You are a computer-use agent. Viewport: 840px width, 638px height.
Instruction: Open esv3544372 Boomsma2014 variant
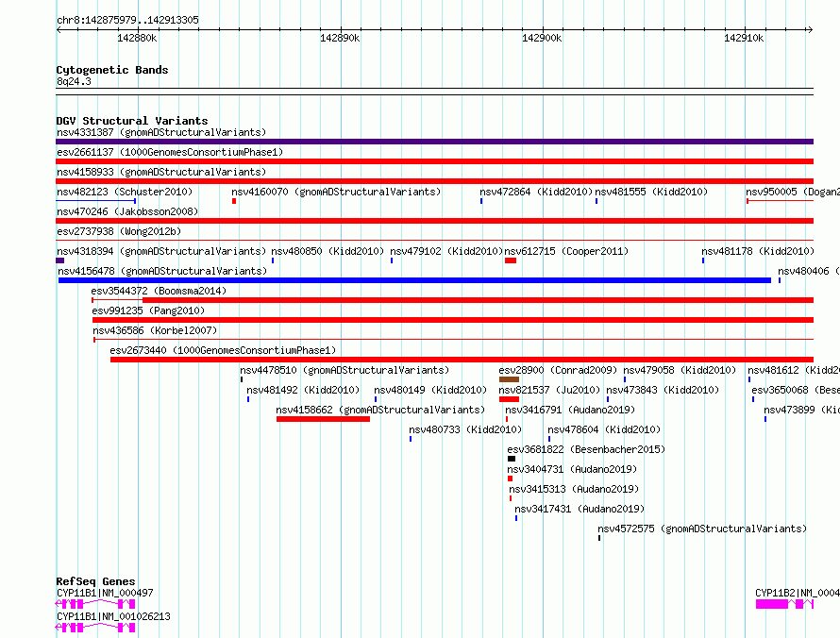point(159,291)
